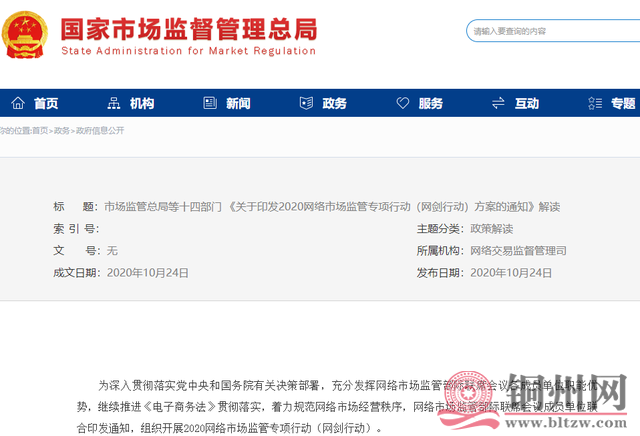The height and width of the screenshot is (436, 640).
Task: Click the heart icon beside 服务
Action: coord(402,103)
